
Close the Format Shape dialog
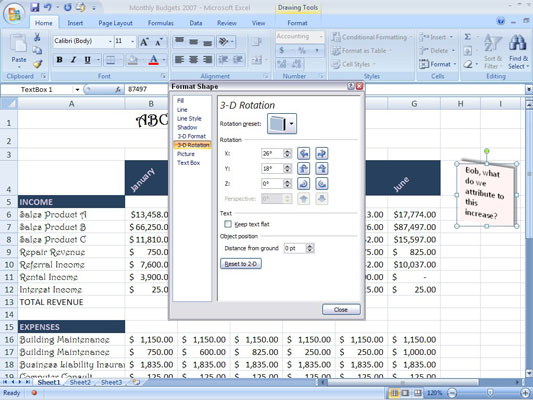tap(341, 310)
